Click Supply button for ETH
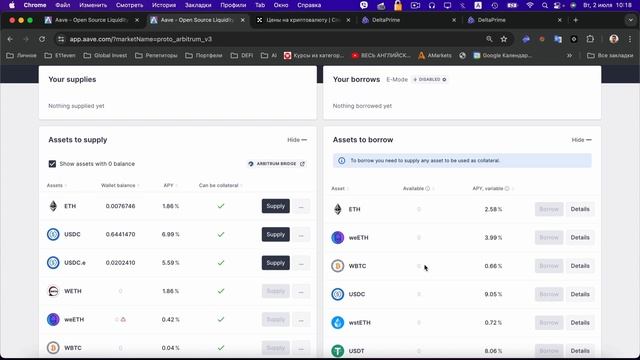Image resolution: width=640 pixels, height=360 pixels. 276,206
